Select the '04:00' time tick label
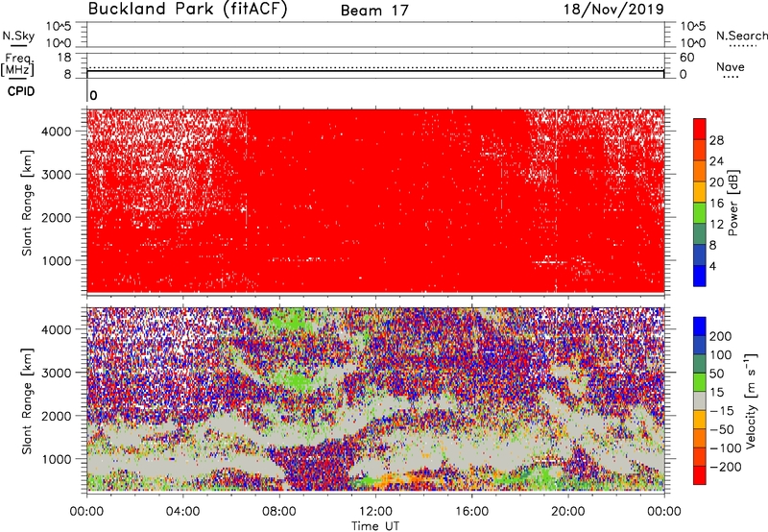The image size is (768, 532). 182,512
